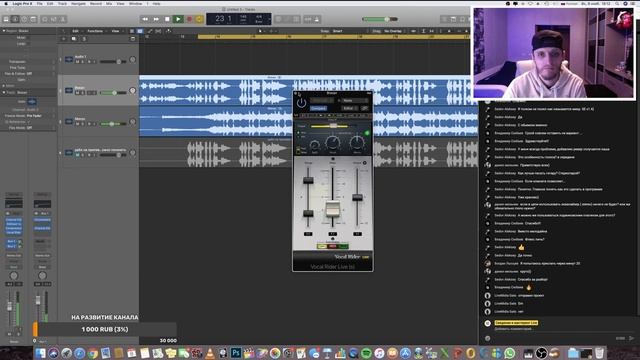Open the Toolbar button in the control bar

click(33, 19)
